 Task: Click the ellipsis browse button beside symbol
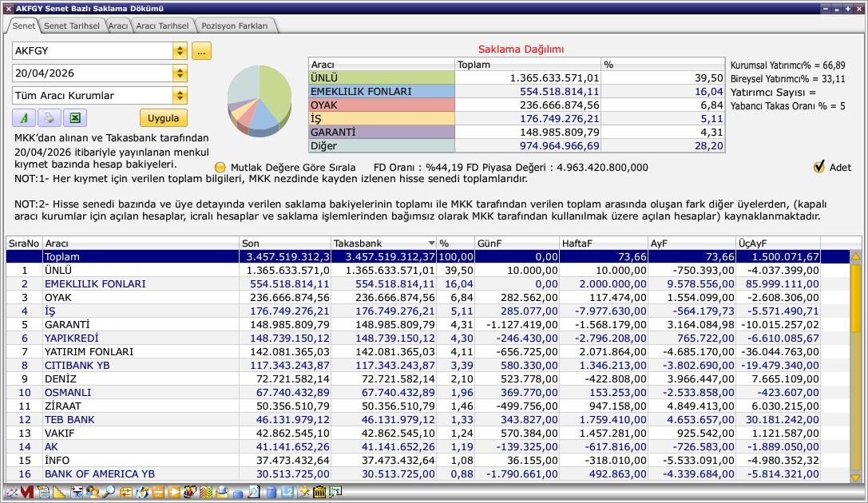pyautogui.click(x=201, y=51)
